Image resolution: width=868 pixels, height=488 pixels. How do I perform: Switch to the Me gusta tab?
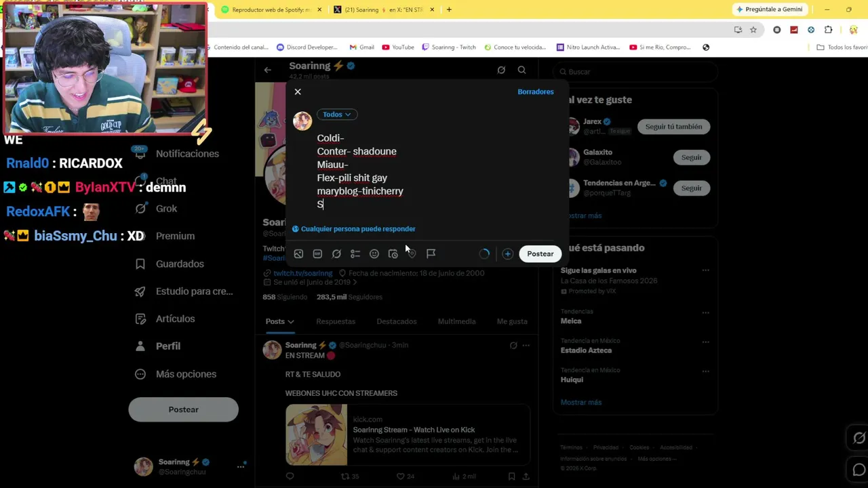[512, 321]
